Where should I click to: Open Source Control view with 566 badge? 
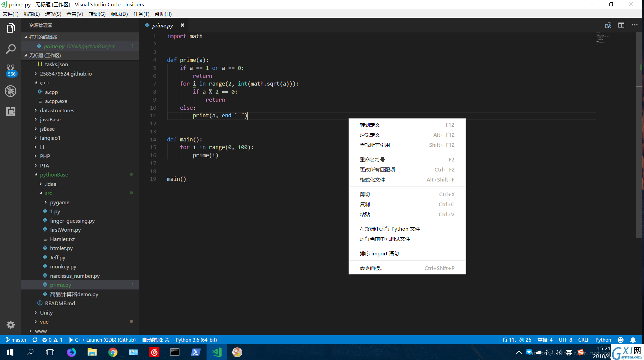point(11,70)
